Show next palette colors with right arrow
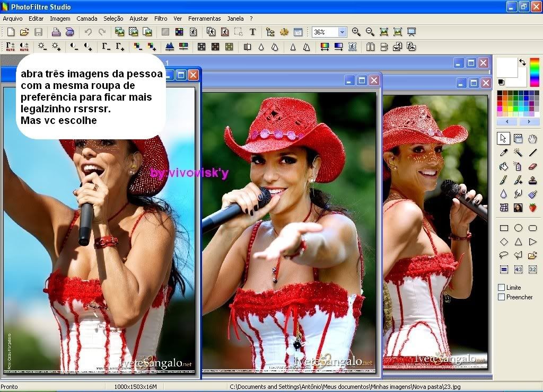Viewport: 543px width, 392px height. (532, 122)
